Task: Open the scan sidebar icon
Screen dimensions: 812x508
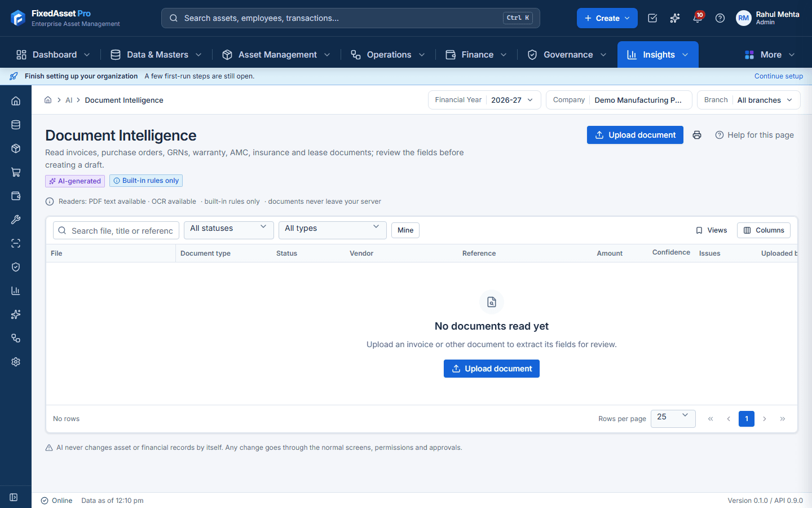Action: coord(16,243)
